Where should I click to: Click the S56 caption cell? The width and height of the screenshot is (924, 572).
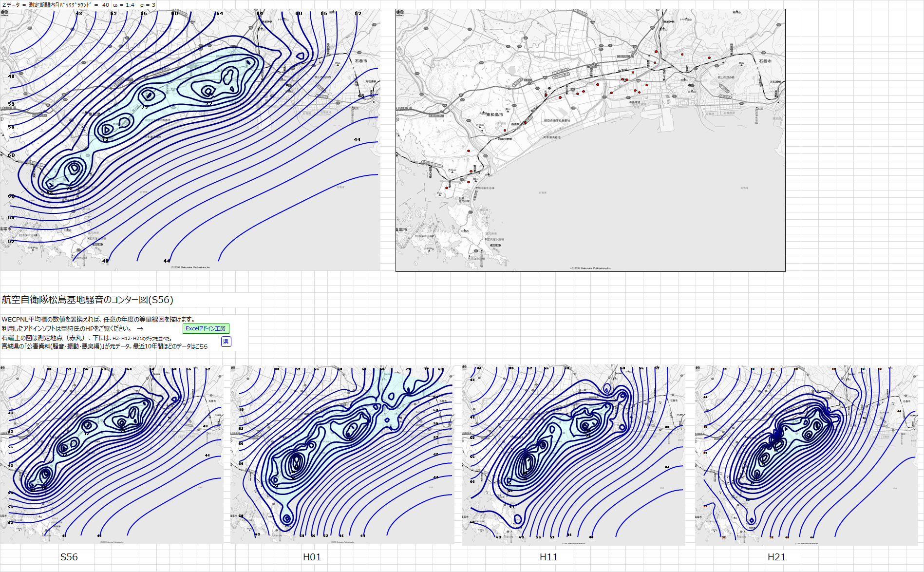point(69,557)
